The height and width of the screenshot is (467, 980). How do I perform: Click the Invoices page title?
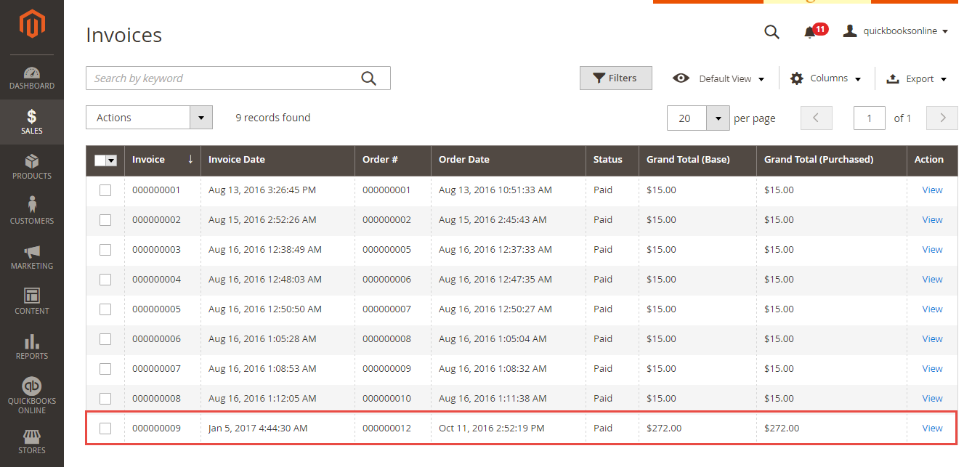pyautogui.click(x=123, y=35)
